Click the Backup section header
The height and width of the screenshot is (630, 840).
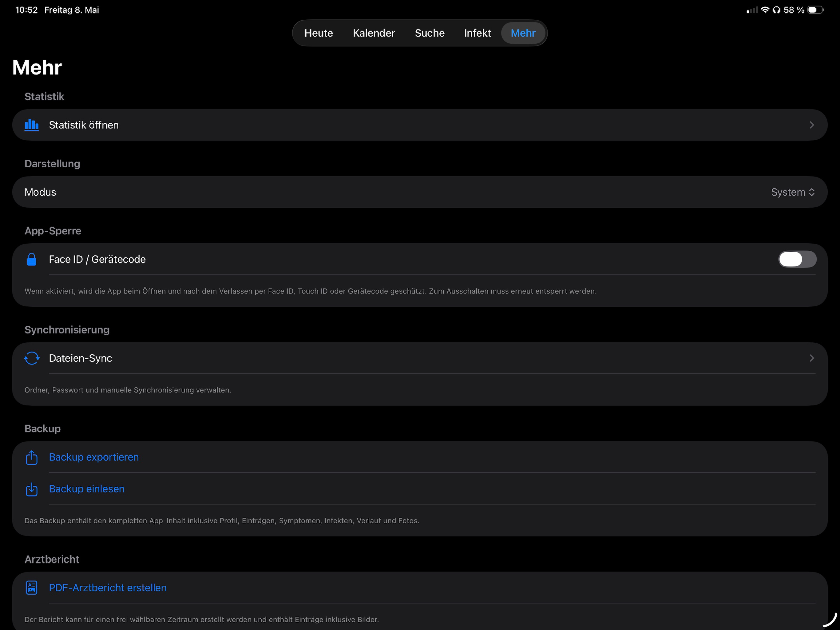click(x=42, y=429)
